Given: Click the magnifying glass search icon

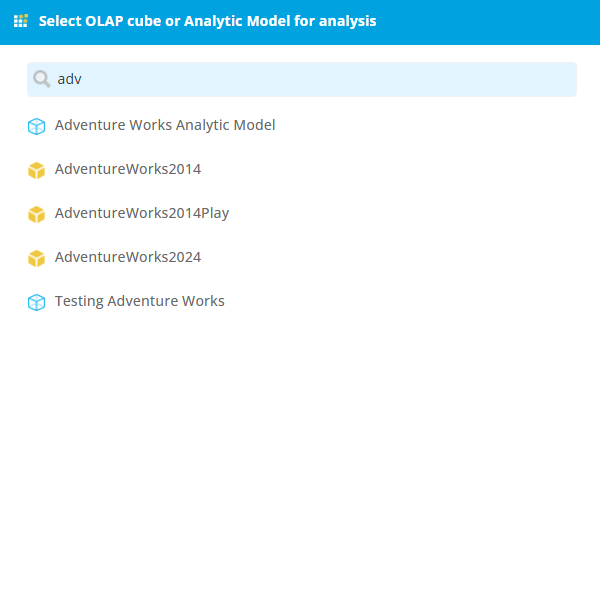Looking at the screenshot, I should click(x=42, y=79).
